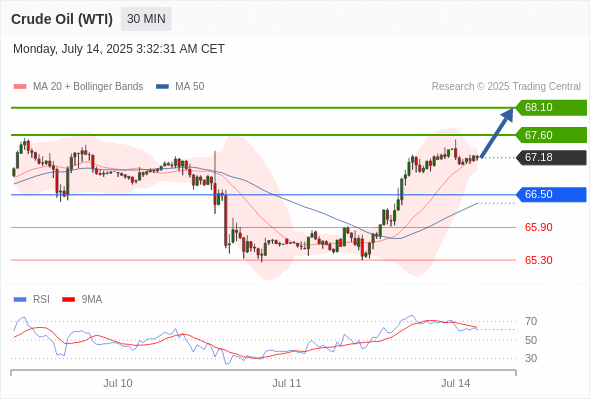Click the red 65.90 support label
Viewport: 590px width, 400px height.
[x=538, y=227]
